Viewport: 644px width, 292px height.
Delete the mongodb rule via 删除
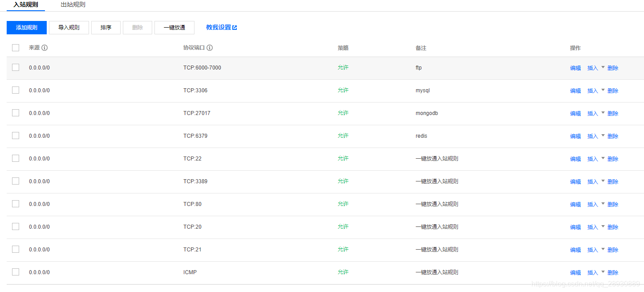(x=613, y=114)
